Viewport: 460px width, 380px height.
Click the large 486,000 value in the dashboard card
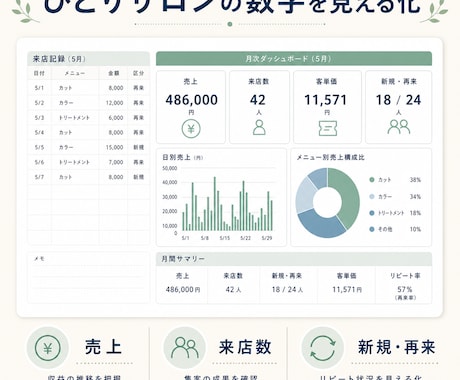tap(192, 100)
